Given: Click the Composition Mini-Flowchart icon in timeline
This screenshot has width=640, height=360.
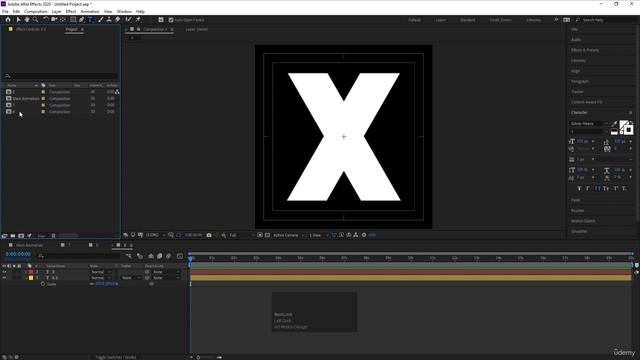Looking at the screenshot, I should (x=129, y=256).
